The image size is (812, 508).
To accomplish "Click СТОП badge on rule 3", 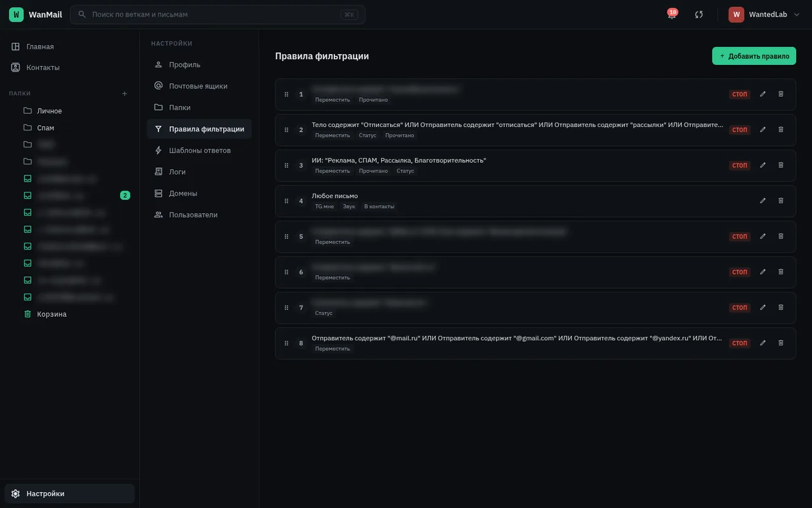I will (740, 165).
